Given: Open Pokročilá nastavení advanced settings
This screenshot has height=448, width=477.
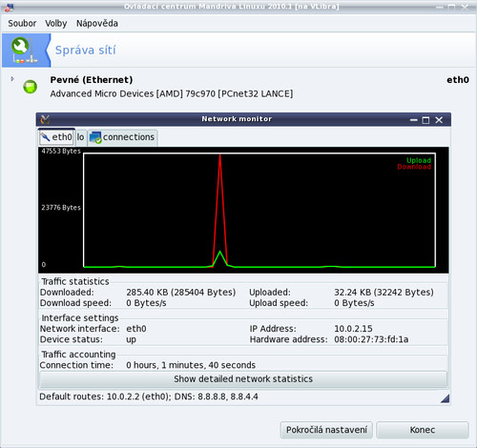Looking at the screenshot, I should pos(326,430).
